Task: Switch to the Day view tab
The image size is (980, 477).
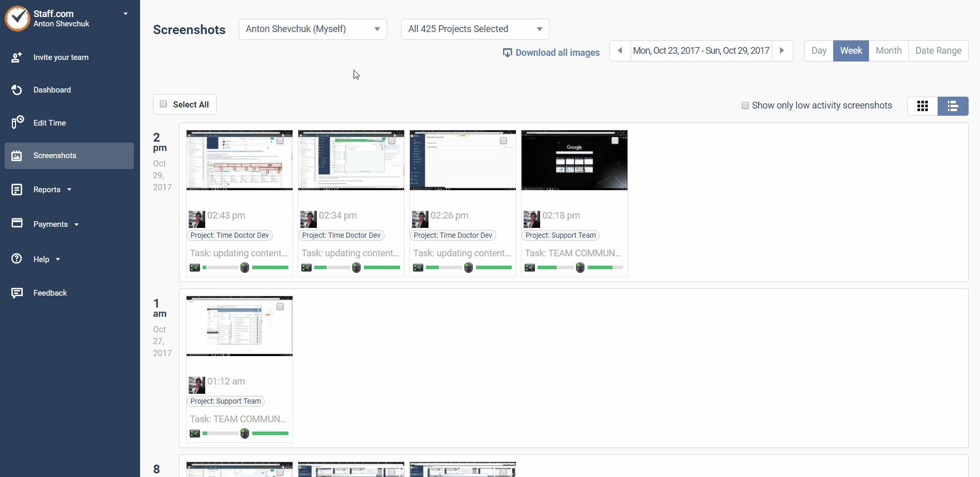Action: [x=819, y=50]
